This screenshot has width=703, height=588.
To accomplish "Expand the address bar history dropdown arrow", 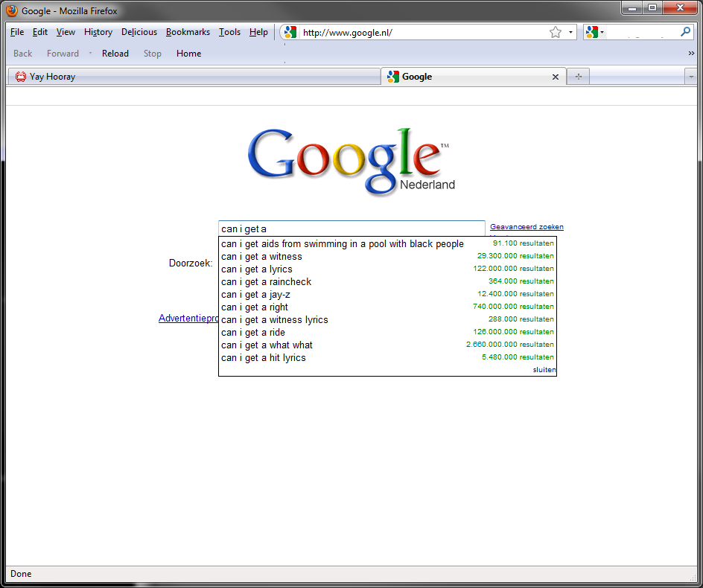I will [570, 32].
